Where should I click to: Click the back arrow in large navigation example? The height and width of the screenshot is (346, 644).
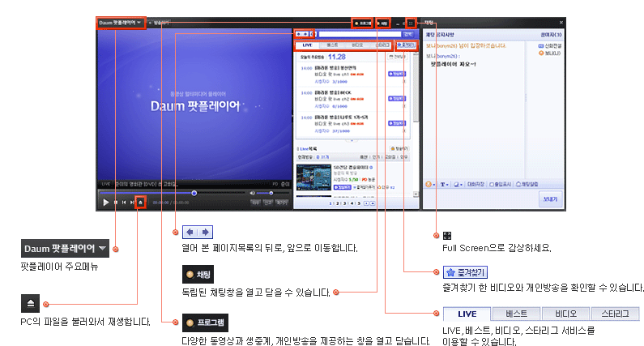click(190, 233)
